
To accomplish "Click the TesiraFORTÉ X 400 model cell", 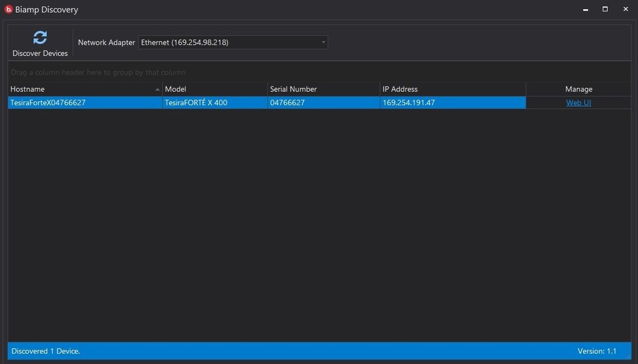I will tap(196, 103).
